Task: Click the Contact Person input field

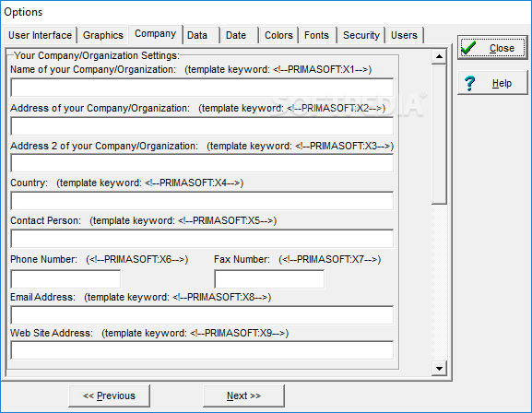Action: pos(202,239)
